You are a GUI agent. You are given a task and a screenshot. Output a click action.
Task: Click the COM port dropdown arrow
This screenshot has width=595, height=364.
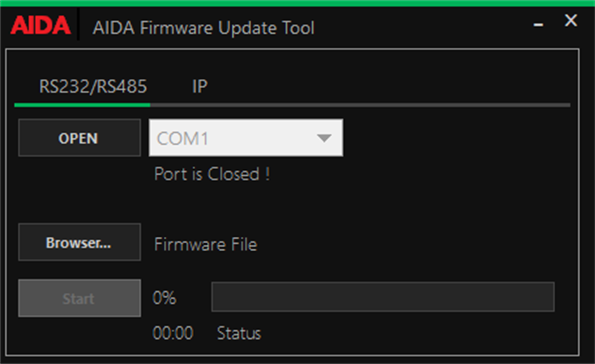(x=325, y=137)
